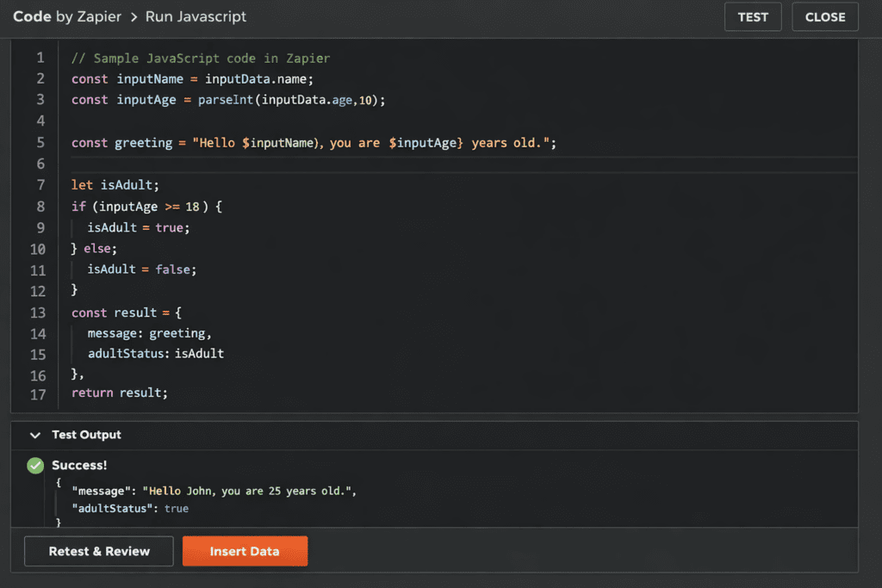Click the adultStatus: isAdult line
Screen dimensions: 882x588
pyautogui.click(x=156, y=354)
